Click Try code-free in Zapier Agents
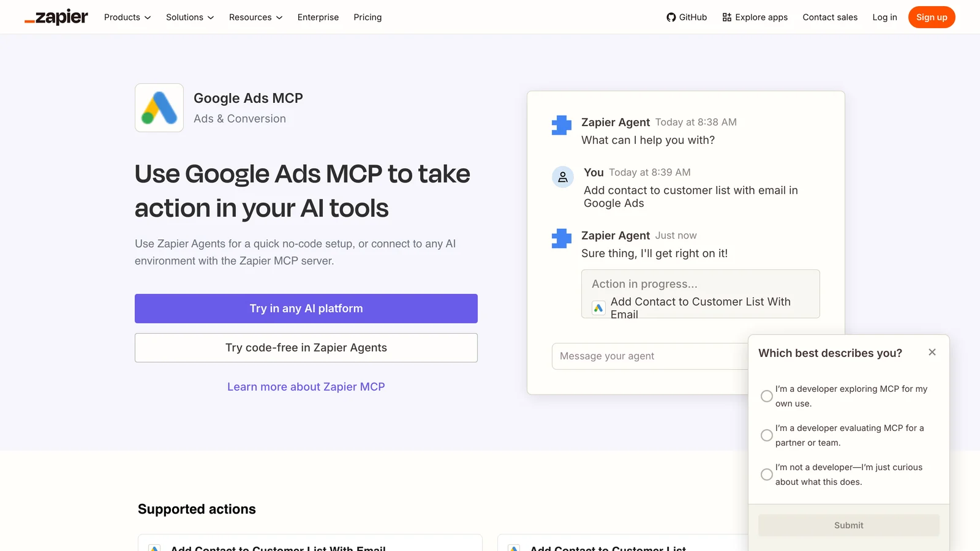Viewport: 980px width, 551px height. 306,348
